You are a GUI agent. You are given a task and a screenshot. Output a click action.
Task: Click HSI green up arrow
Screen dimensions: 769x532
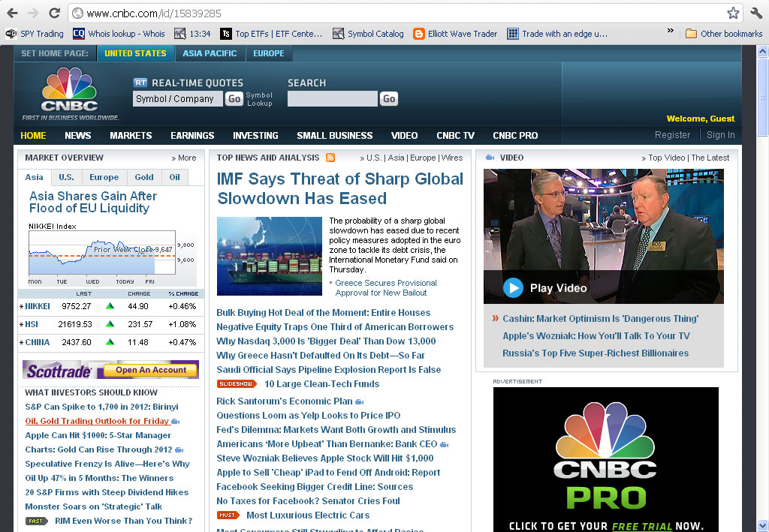tap(110, 324)
